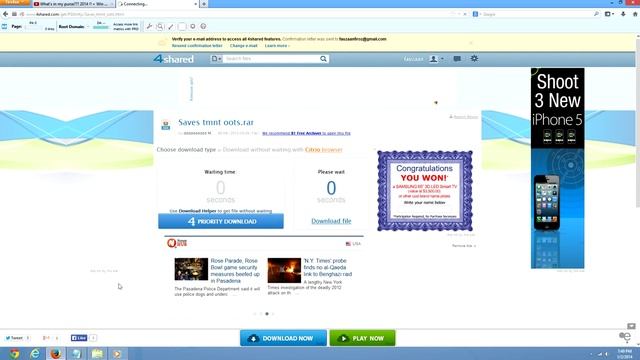Image resolution: width=640 pixels, height=360 pixels.
Task: Click the Free Archiver recommendation link
Action: (x=306, y=133)
